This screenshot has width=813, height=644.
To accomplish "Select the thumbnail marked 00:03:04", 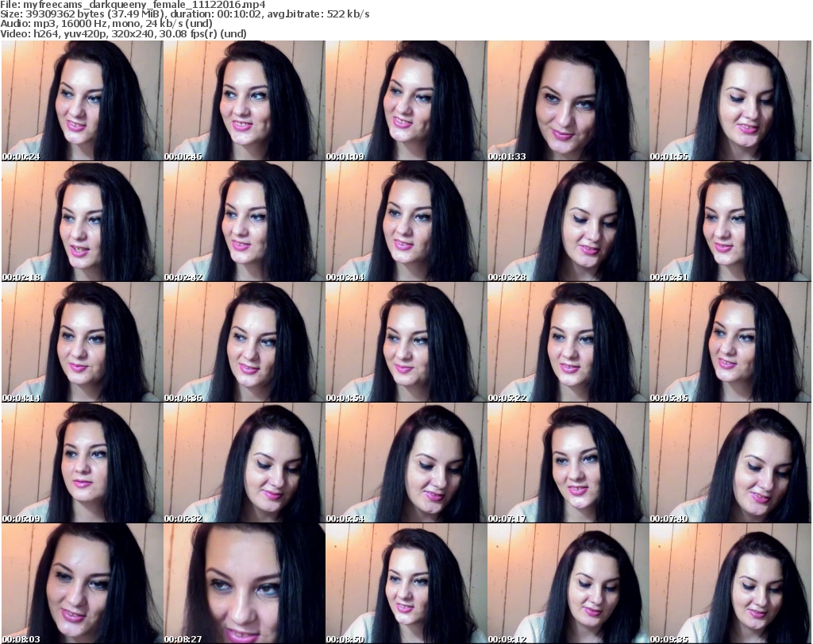I will click(406, 222).
